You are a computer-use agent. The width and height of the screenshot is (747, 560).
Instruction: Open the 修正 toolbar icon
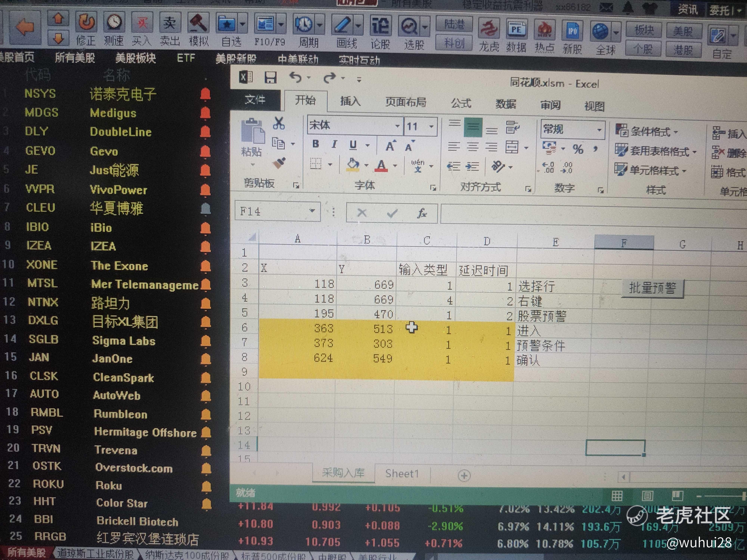[86, 23]
